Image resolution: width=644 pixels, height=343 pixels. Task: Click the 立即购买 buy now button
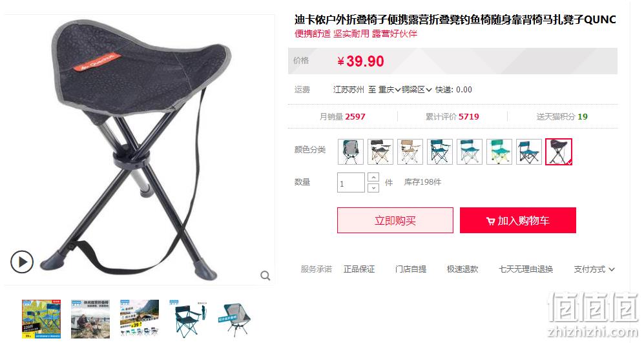tap(395, 220)
